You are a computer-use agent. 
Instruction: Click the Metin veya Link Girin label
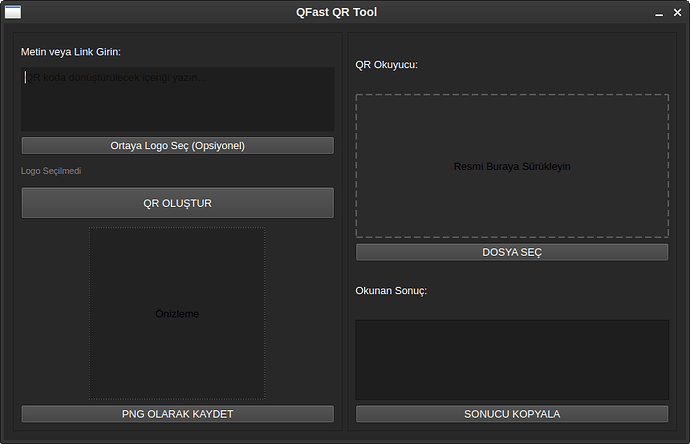coord(77,51)
